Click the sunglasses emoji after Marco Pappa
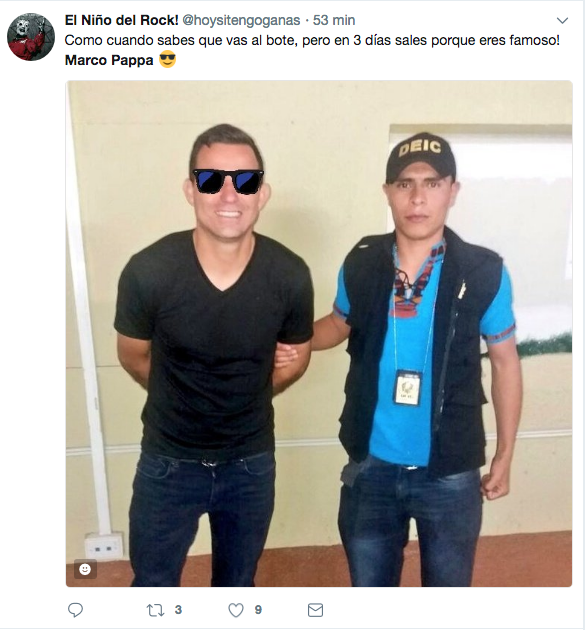 pyautogui.click(x=168, y=60)
